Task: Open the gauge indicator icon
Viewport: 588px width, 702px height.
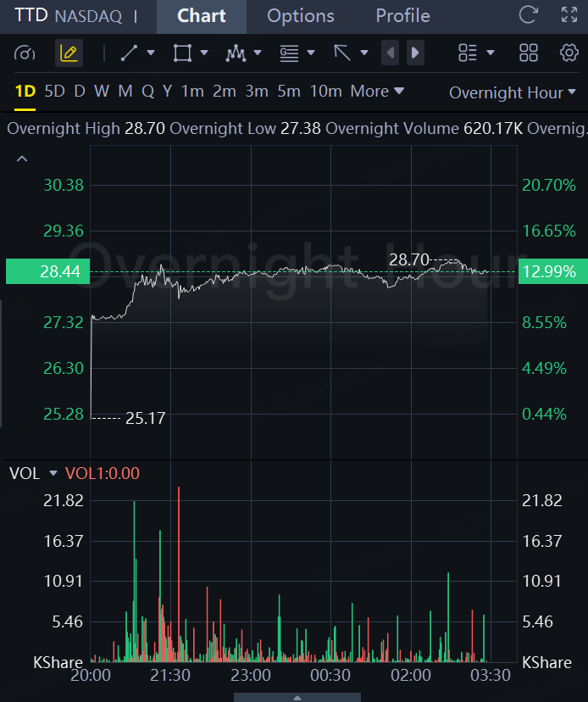Action: click(25, 53)
